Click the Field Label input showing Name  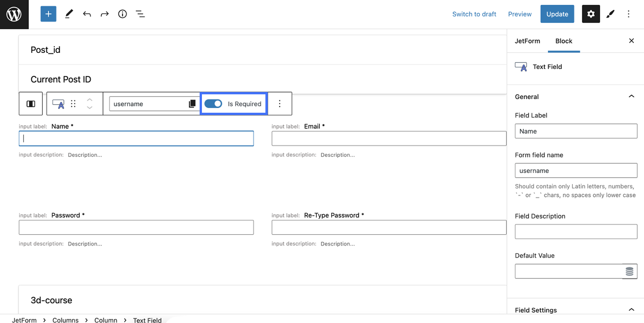click(576, 131)
